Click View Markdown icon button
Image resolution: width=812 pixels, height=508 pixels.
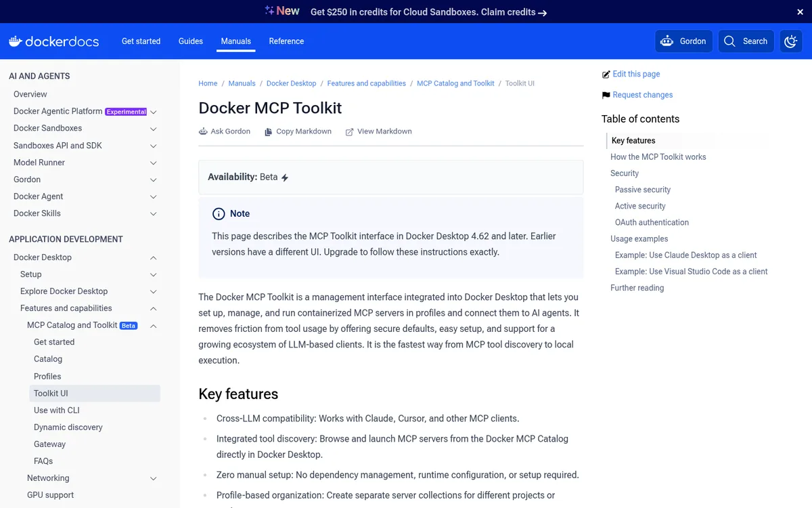[350, 131]
